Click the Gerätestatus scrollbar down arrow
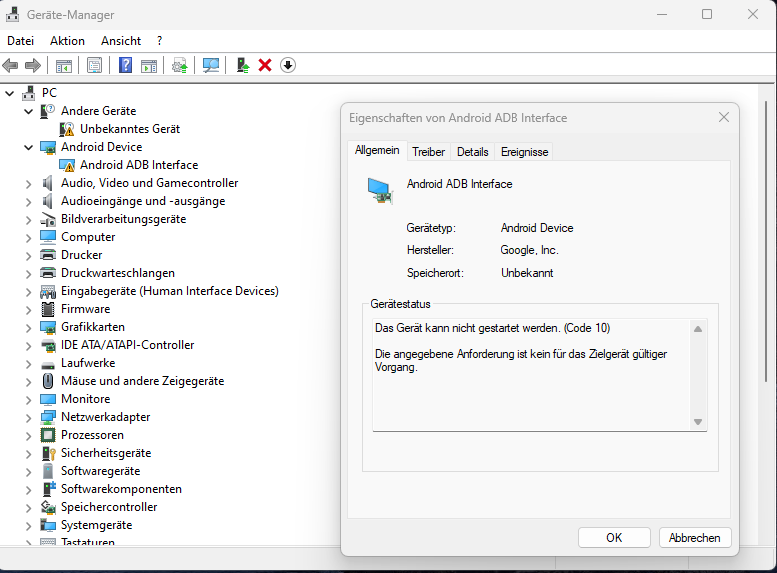 tap(698, 422)
